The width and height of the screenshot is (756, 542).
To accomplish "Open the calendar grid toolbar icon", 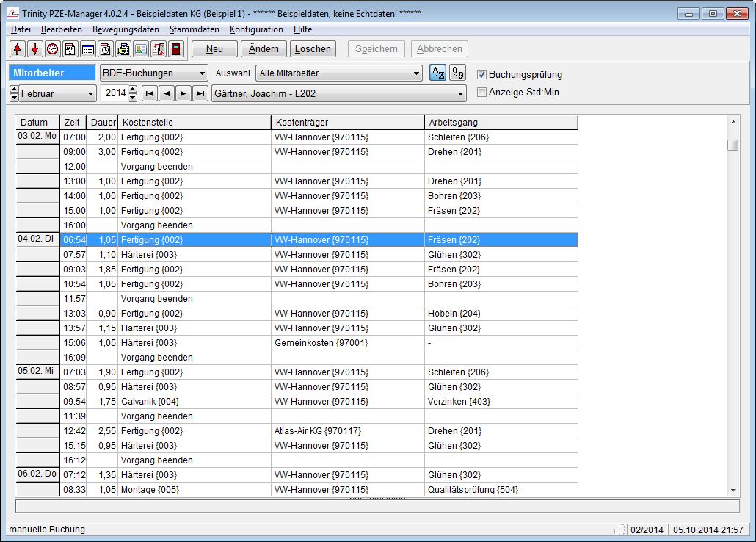I will [x=87, y=49].
